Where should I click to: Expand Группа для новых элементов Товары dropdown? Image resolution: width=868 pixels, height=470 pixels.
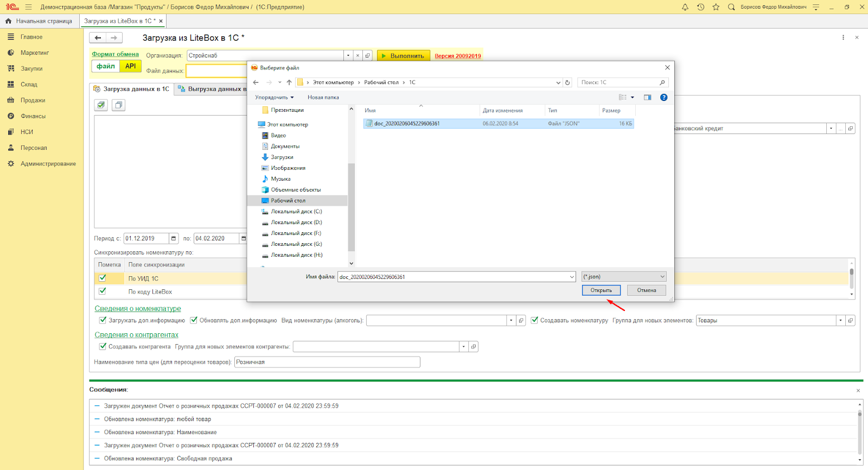pyautogui.click(x=840, y=320)
